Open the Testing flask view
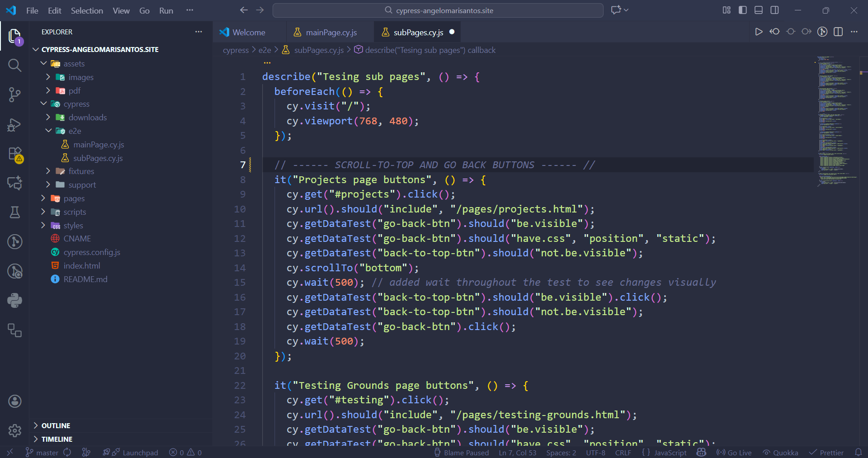Screen dimensions: 868x458 [x=14, y=212]
